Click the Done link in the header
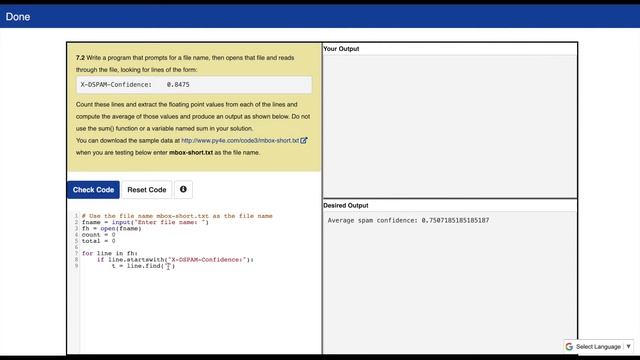The height and width of the screenshot is (360, 640). click(x=18, y=17)
